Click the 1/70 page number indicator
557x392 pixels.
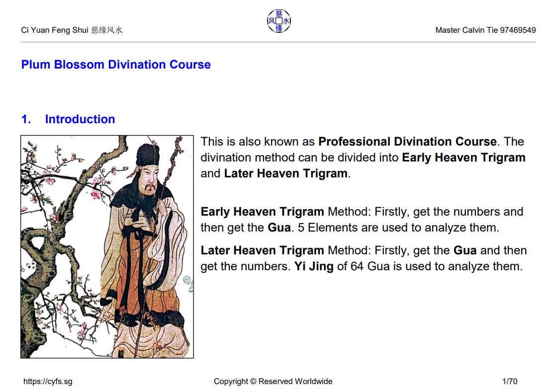510,382
